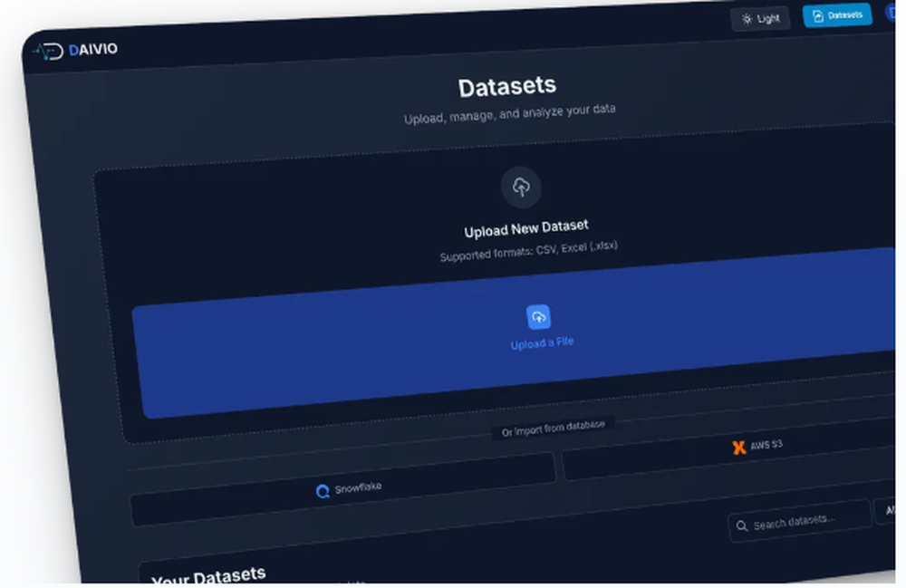This screenshot has height=588, width=906.
Task: Select the Your Datasets heading
Action: point(208,575)
